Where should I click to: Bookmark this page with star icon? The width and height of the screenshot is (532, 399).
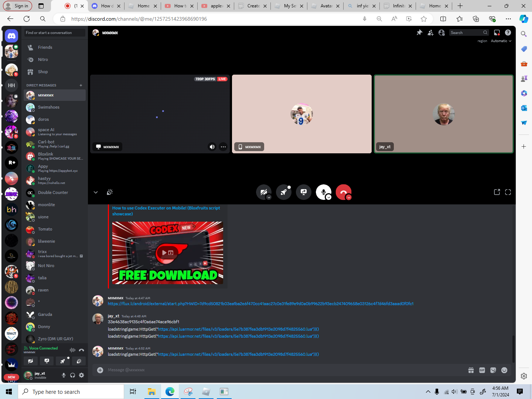point(424,19)
